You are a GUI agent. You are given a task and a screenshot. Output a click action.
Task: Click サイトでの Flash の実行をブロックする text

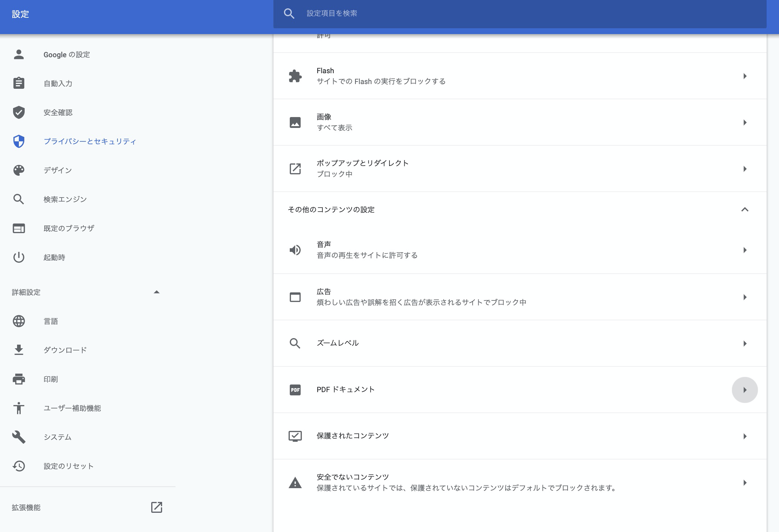click(381, 81)
